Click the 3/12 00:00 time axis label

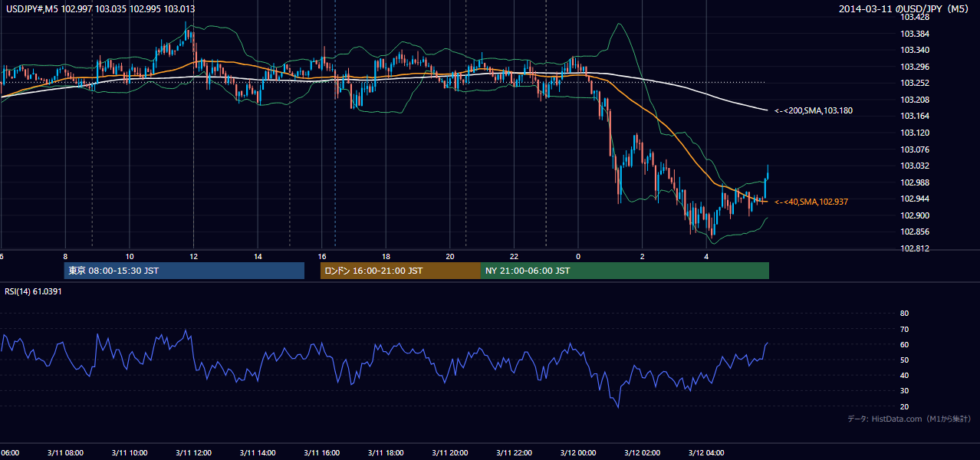(x=577, y=453)
